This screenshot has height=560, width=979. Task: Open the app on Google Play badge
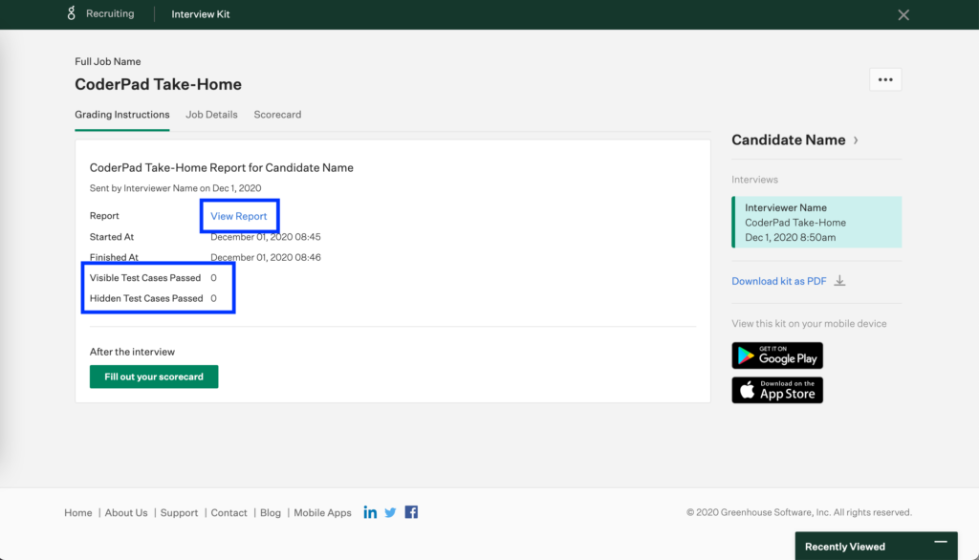pos(777,355)
